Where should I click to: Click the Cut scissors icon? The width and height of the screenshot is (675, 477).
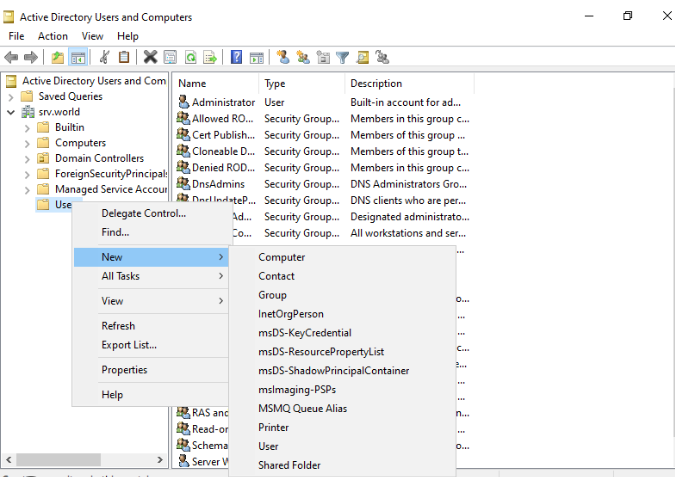point(104,57)
